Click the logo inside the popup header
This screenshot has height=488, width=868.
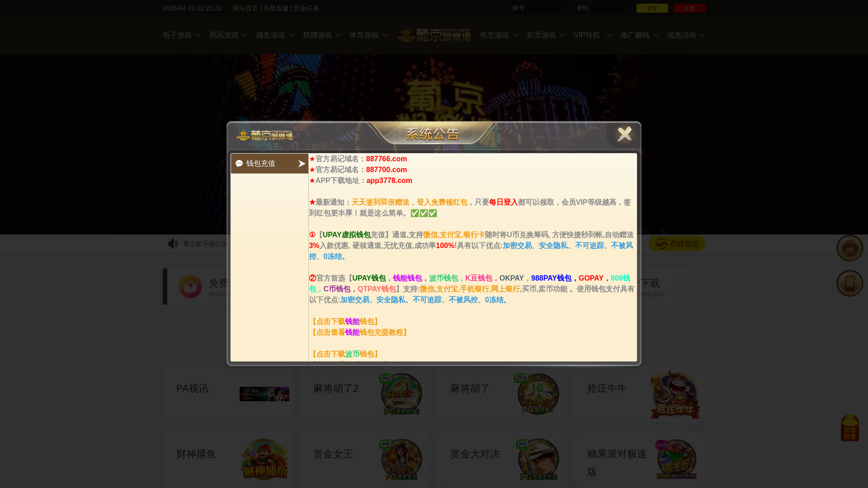pos(265,135)
